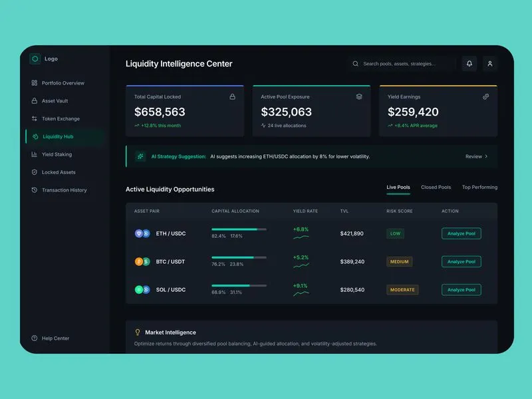532x399 pixels.
Task: Click '+8.4% APR average' text
Action: 416,126
